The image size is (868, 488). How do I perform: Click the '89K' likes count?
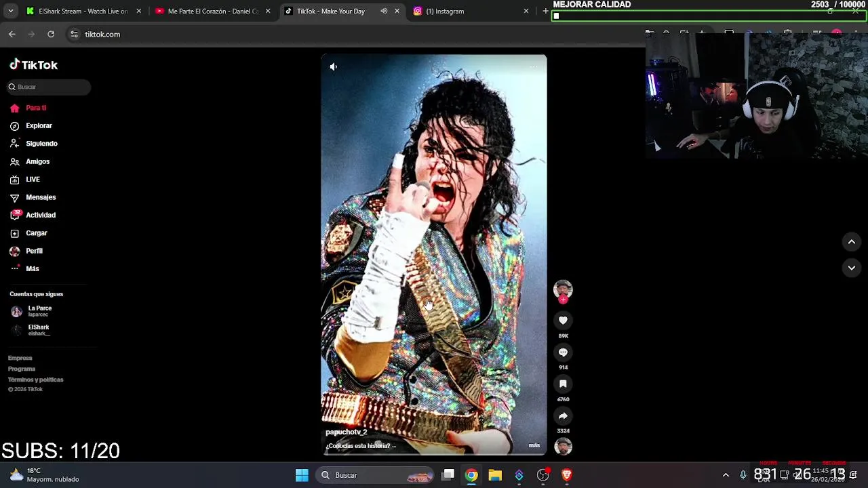[x=563, y=335]
